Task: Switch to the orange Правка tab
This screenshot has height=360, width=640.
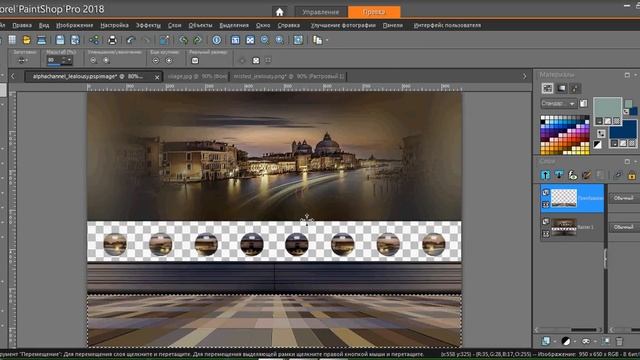Action: tap(374, 12)
